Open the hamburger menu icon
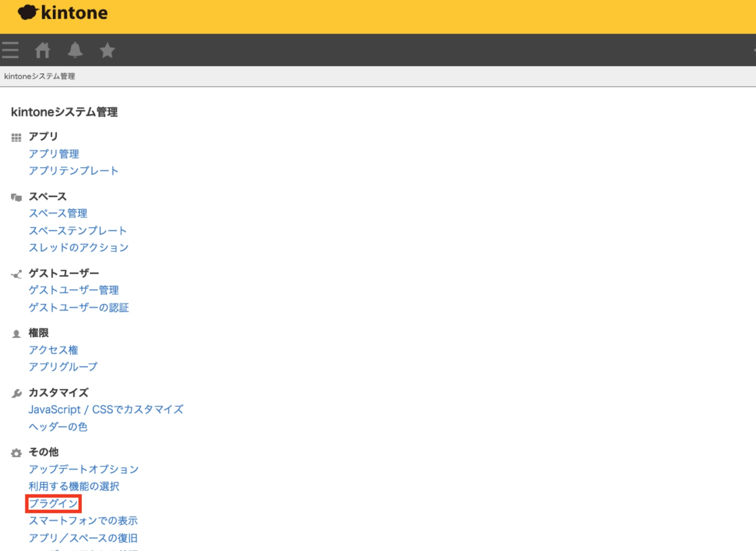The width and height of the screenshot is (756, 551). pos(10,50)
